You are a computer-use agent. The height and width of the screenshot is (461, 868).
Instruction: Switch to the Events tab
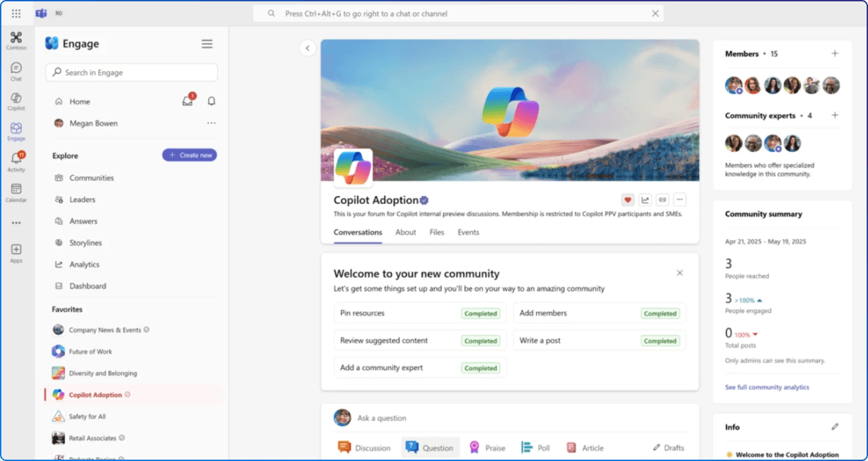(468, 233)
